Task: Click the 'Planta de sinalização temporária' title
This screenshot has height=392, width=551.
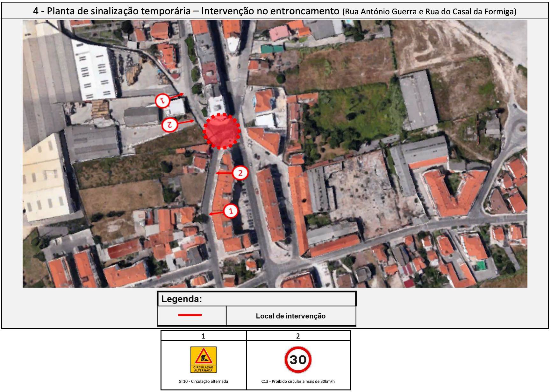Action: 186,11
